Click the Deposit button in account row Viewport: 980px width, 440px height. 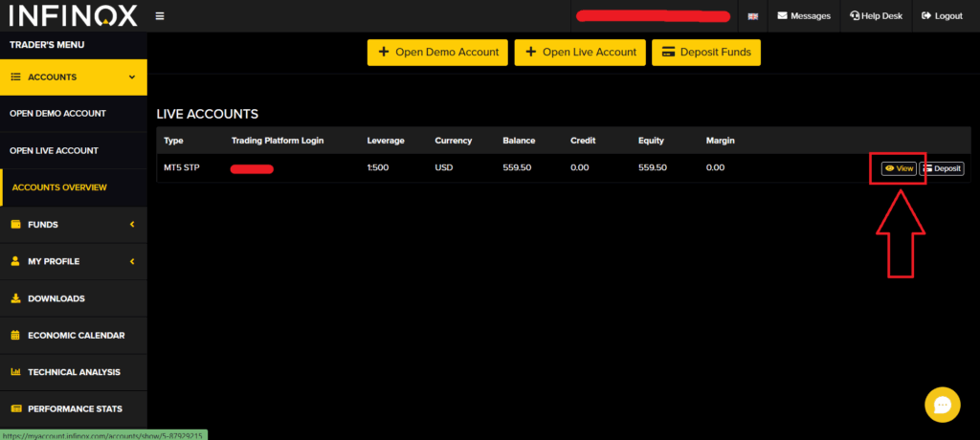pyautogui.click(x=942, y=168)
